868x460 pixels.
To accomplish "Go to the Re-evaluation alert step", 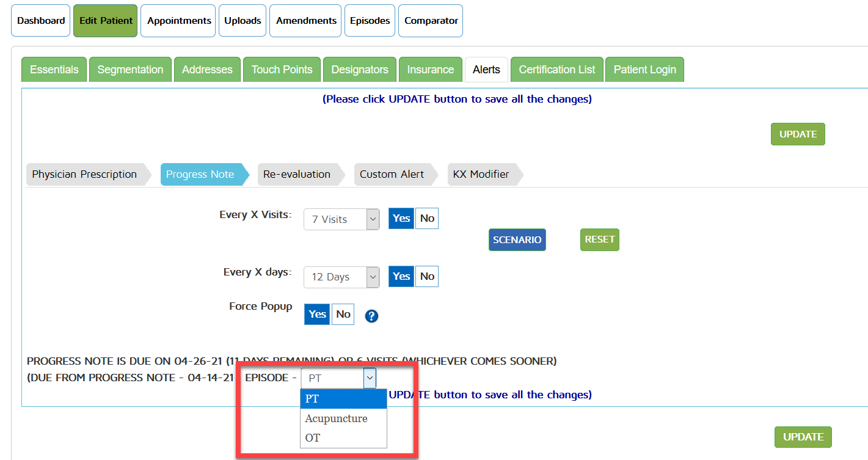I will coord(297,174).
